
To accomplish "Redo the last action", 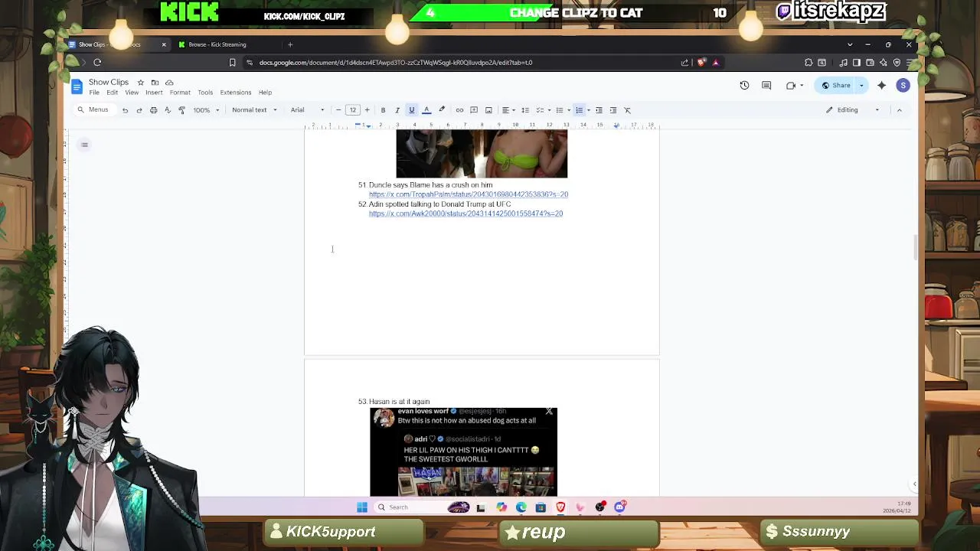I will 139,110.
